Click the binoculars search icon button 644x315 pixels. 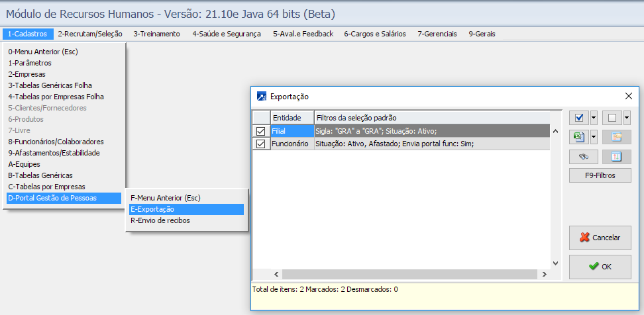coord(584,156)
